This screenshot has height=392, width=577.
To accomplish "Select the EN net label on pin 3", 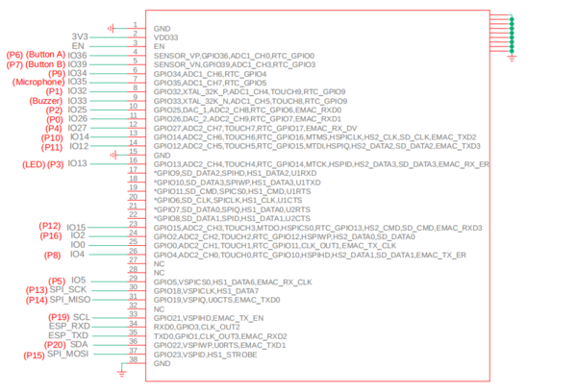I will pos(78,46).
